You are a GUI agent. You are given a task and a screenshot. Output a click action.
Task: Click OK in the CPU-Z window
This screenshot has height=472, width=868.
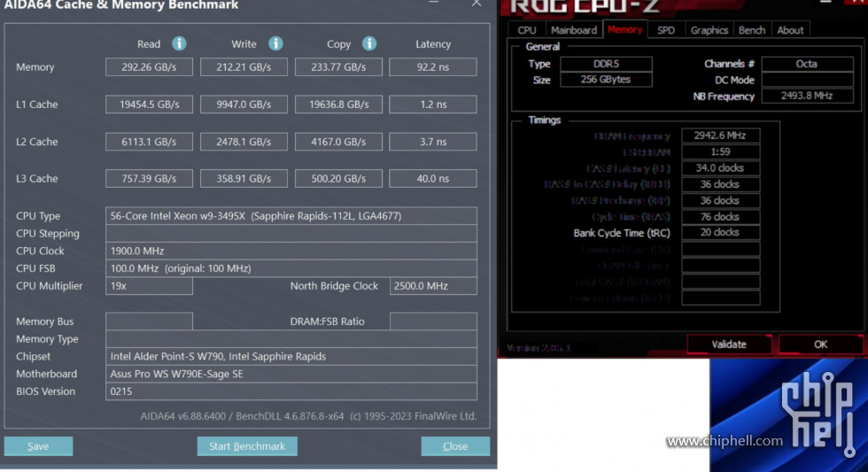tap(820, 344)
